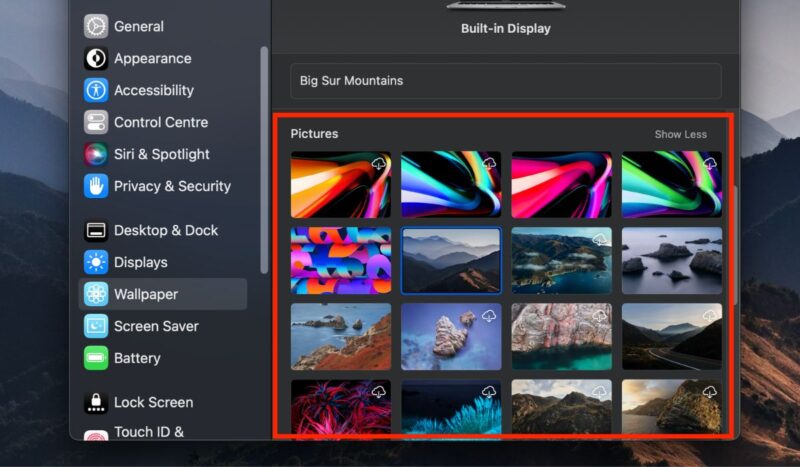Viewport: 800px width, 467px height.
Task: Select the winding road valley wallpaper
Action: [671, 337]
